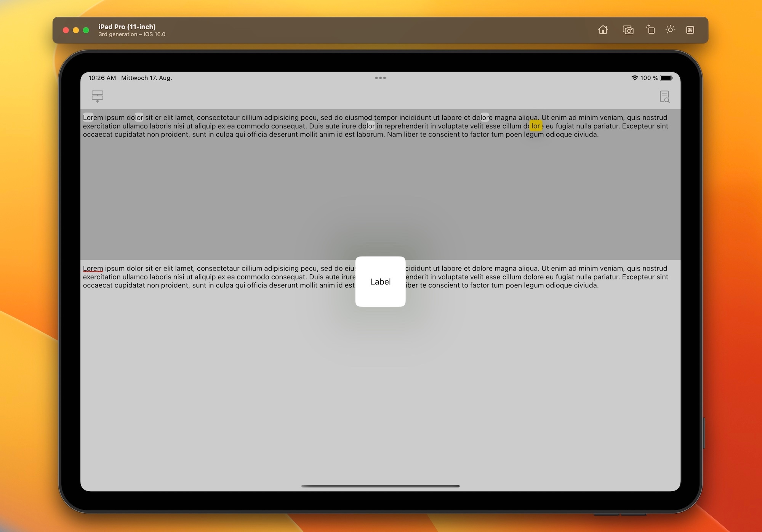Click 'civiuda.' in the lower text view
The height and width of the screenshot is (532, 762).
click(586, 285)
